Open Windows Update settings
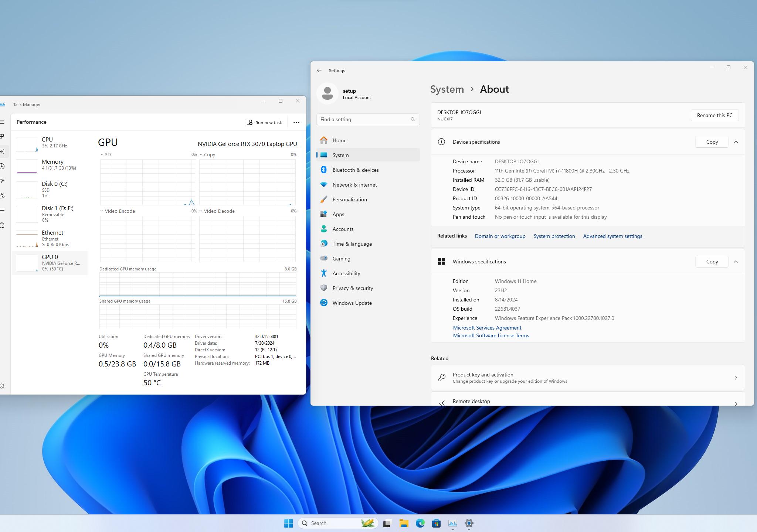The width and height of the screenshot is (757, 532). [x=368, y=303]
